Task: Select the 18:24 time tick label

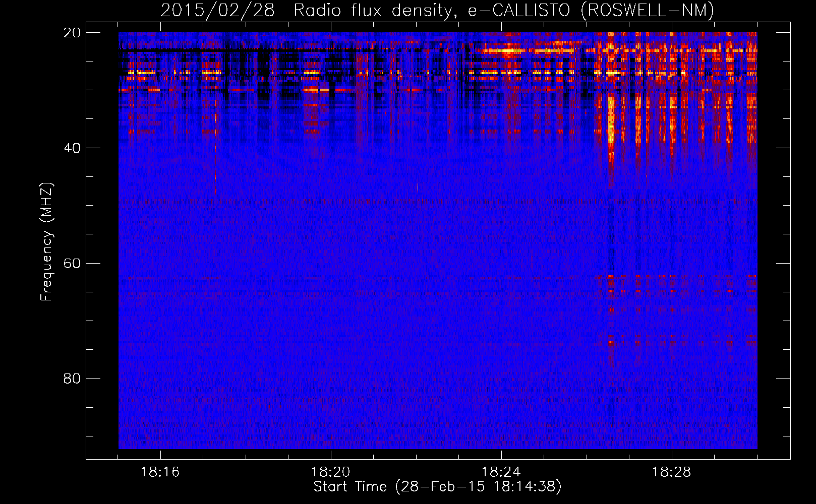Action: click(501, 472)
